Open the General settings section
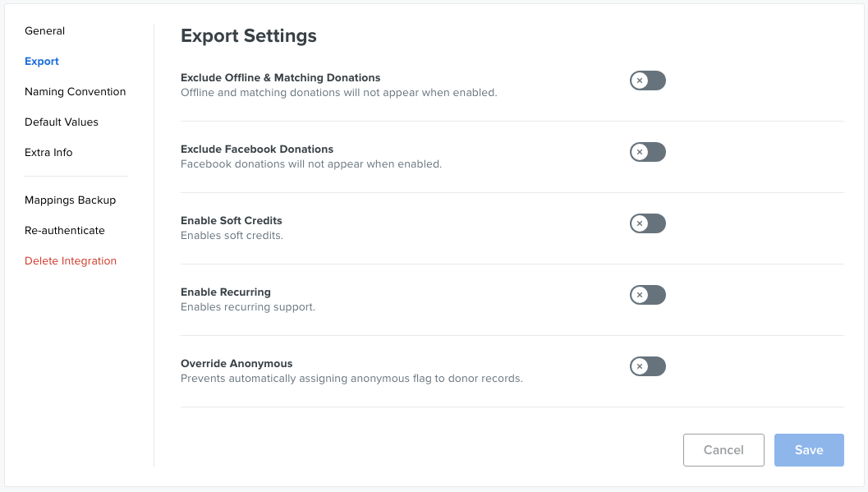868x492 pixels. point(45,31)
